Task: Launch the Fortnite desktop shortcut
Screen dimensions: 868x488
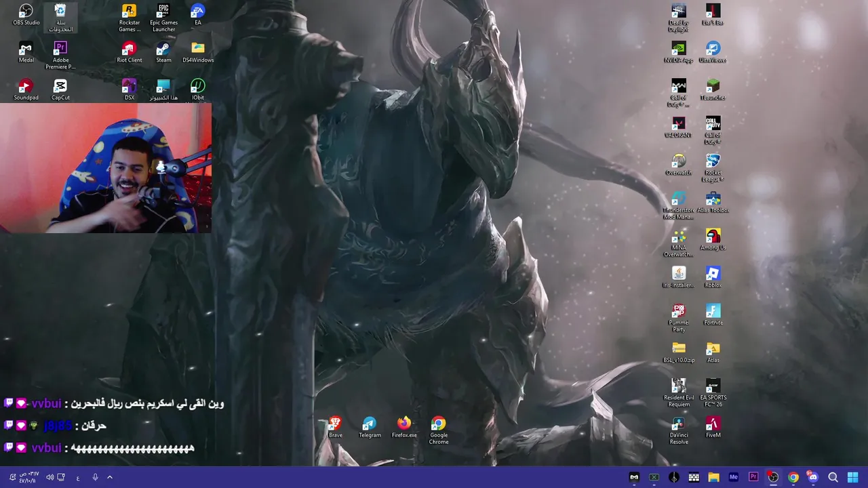Action: click(713, 314)
